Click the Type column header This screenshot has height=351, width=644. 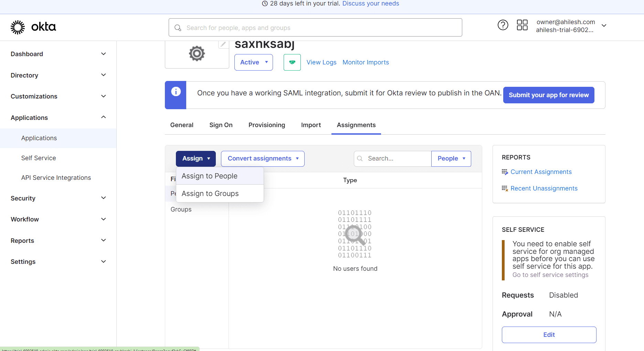(350, 180)
